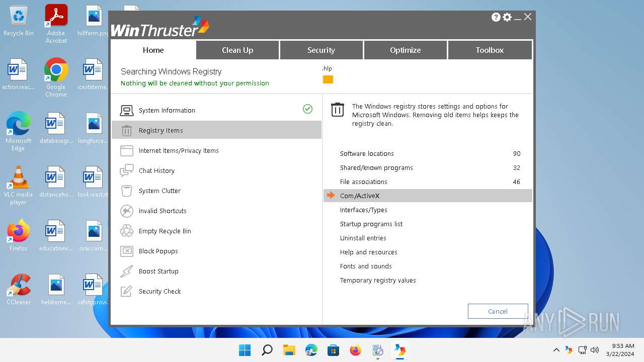644x362 pixels.
Task: Click the installer disc icon in taskbar
Action: coord(378,350)
